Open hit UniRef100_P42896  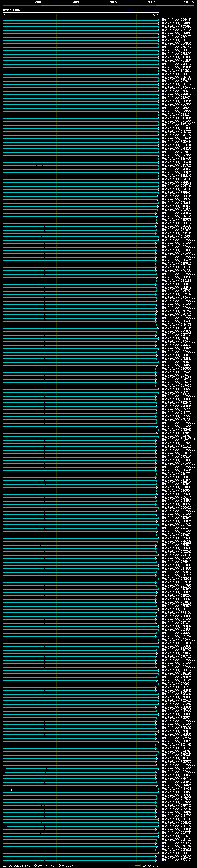(x=177, y=67)
